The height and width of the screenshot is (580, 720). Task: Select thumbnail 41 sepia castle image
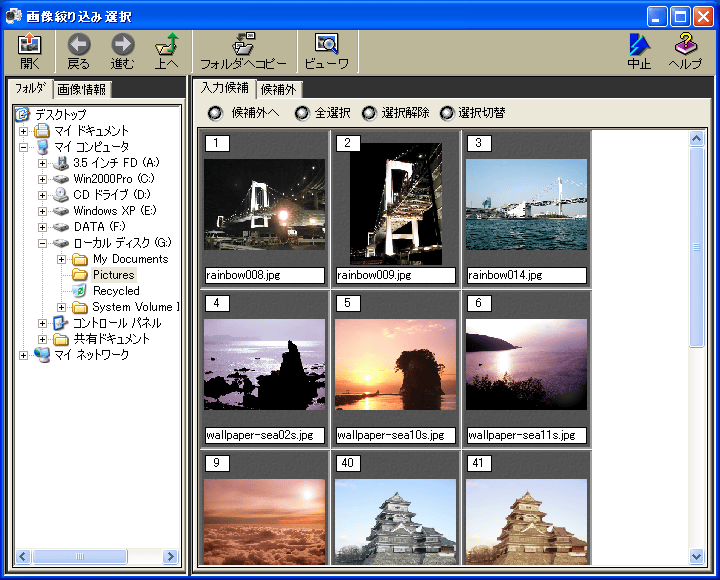click(x=526, y=522)
